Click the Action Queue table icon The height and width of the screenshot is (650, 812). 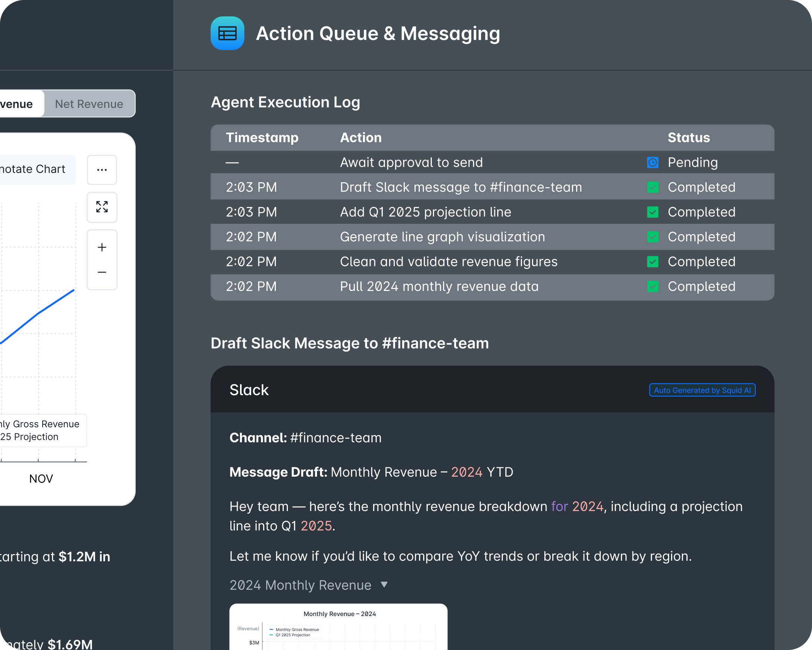click(227, 33)
